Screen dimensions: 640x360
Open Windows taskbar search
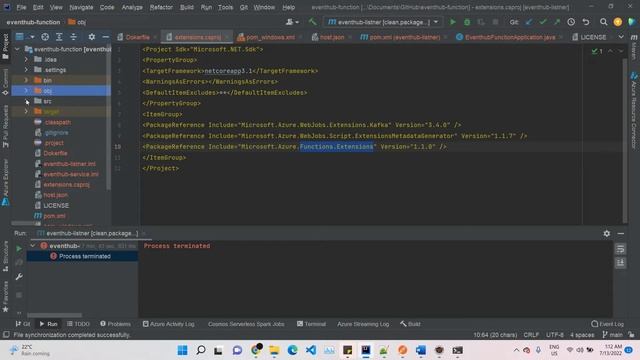201,350
